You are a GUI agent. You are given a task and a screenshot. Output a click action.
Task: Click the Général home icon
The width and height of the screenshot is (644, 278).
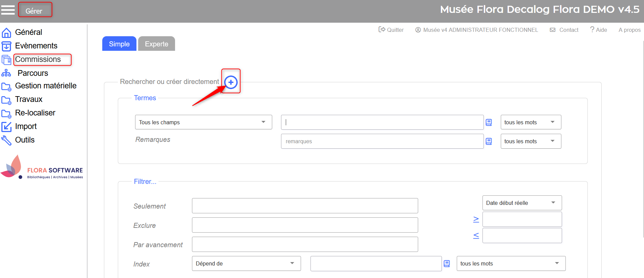coord(6,33)
